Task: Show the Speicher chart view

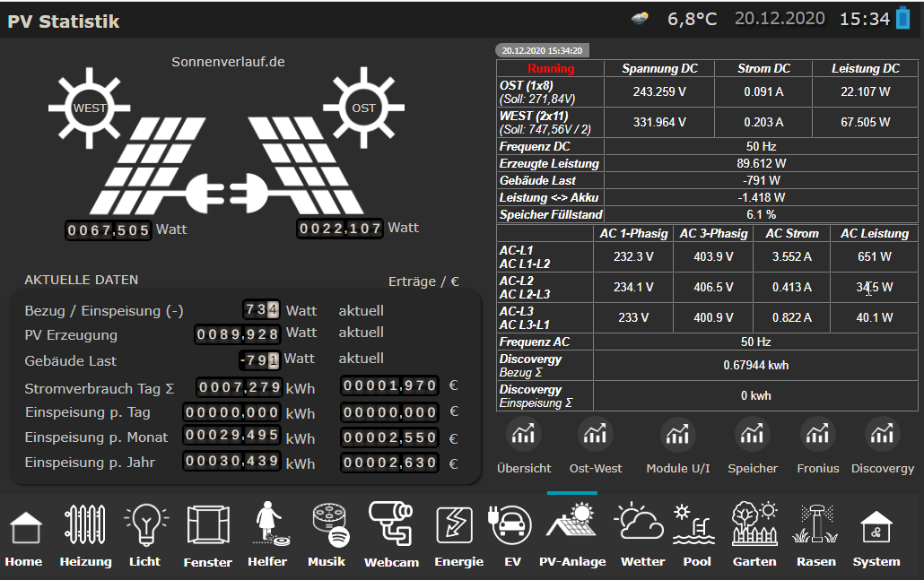Action: click(x=753, y=436)
